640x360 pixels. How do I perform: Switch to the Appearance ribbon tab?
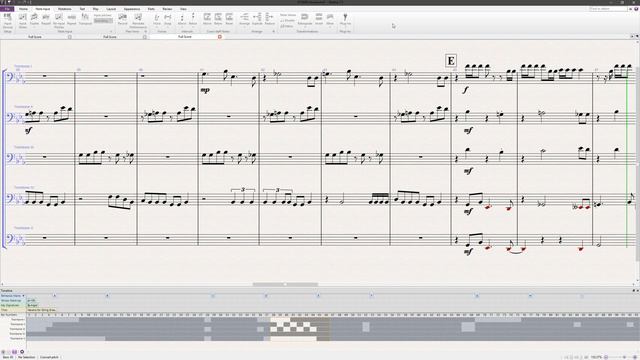[132, 9]
